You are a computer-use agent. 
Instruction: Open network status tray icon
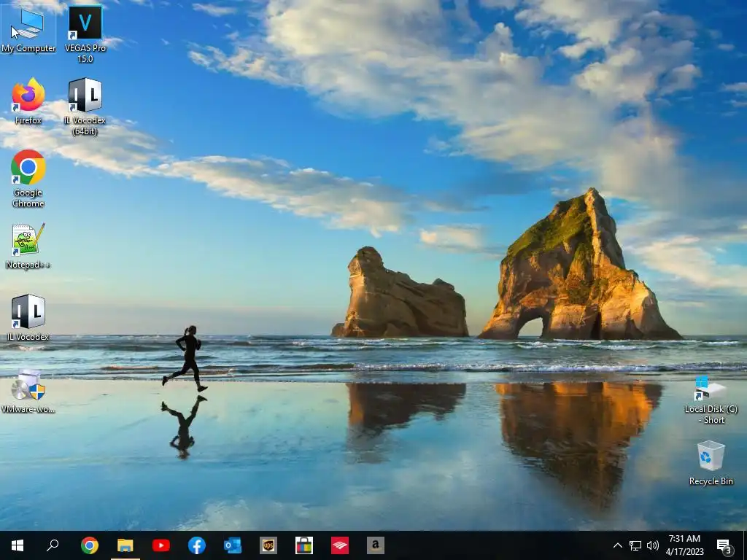[x=635, y=545]
